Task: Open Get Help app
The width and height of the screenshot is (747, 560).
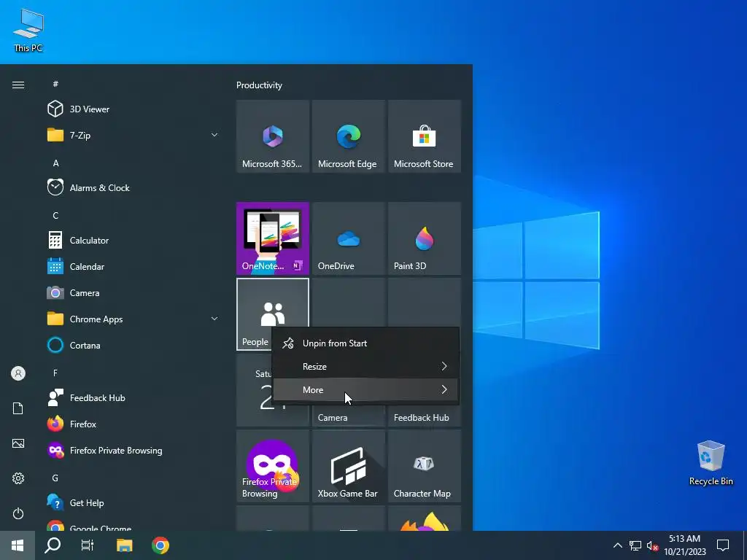Action: click(133, 503)
